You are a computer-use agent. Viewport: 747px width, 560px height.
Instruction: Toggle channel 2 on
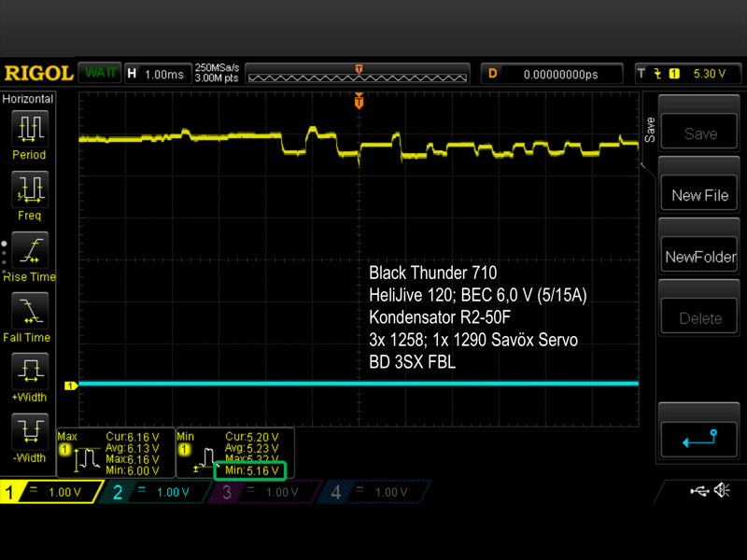(x=157, y=492)
